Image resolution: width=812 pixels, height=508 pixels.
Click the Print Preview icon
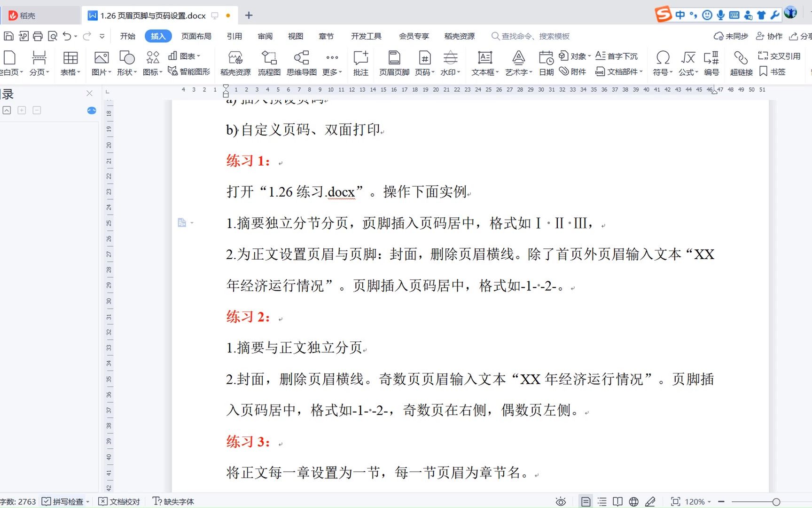[x=53, y=36]
